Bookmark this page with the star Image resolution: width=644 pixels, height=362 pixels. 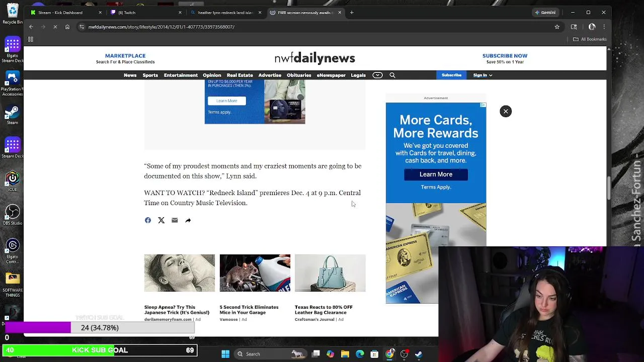point(557,27)
